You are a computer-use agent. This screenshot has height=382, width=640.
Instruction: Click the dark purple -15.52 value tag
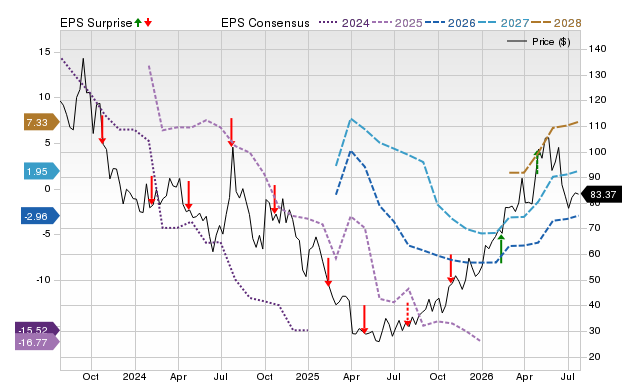38,329
